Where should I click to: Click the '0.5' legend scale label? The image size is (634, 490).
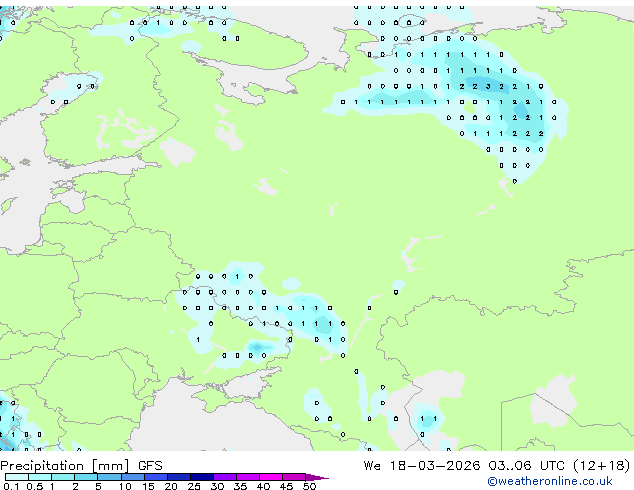click(35, 486)
